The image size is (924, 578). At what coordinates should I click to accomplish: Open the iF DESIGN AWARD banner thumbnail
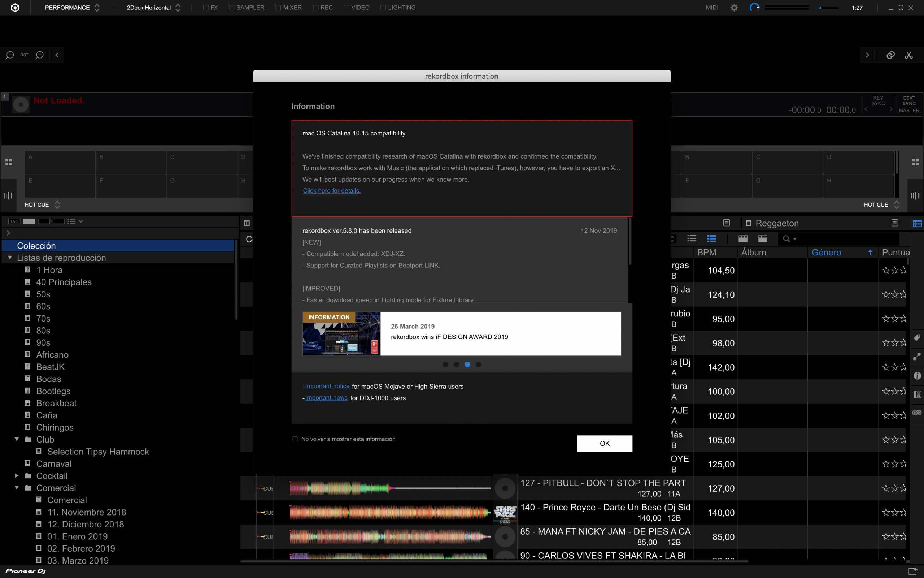pyautogui.click(x=341, y=334)
